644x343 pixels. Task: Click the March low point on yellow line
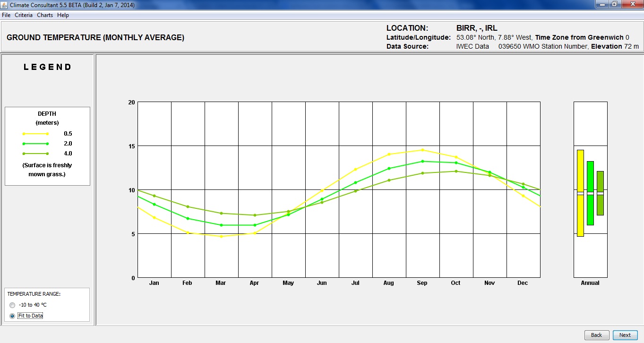(x=221, y=236)
